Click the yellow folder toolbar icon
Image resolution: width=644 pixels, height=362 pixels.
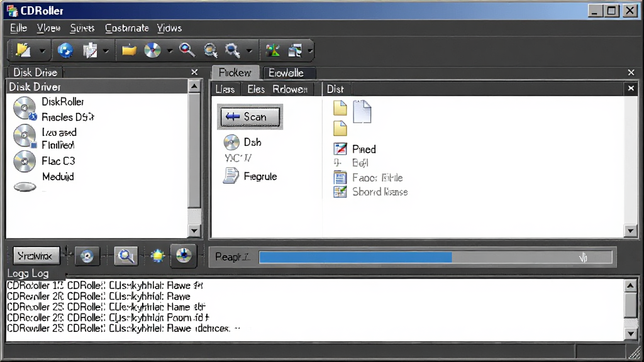tap(129, 50)
